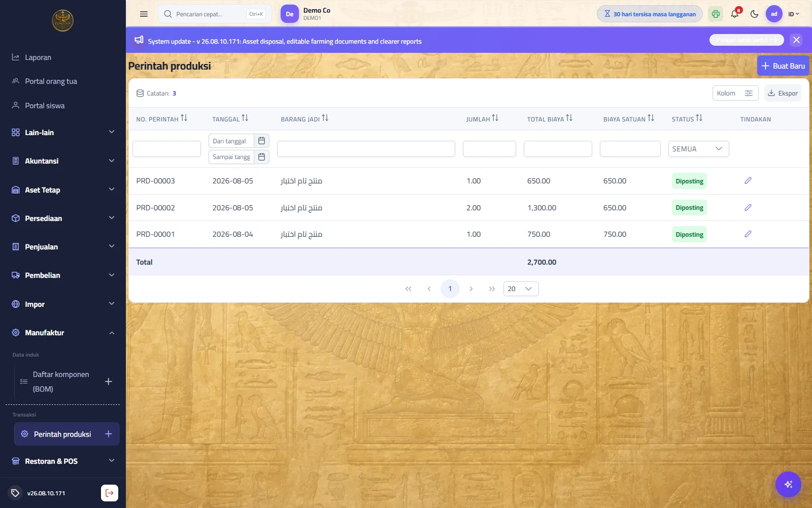Edit production order PRD-00002
Screen dimensions: 812x508
pyautogui.click(x=748, y=208)
